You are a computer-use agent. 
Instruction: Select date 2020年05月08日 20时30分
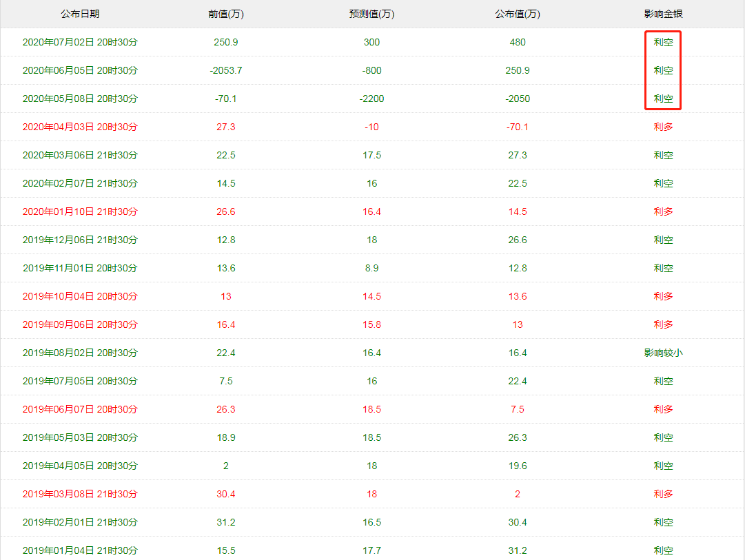pos(80,98)
